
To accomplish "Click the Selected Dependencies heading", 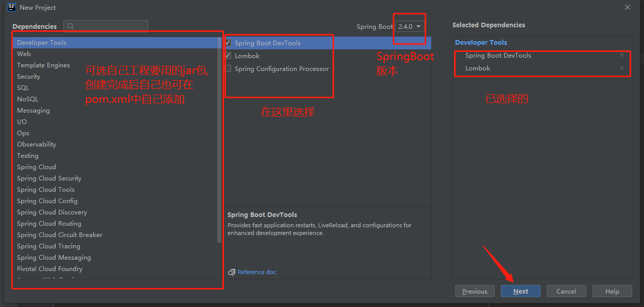I will pos(489,25).
